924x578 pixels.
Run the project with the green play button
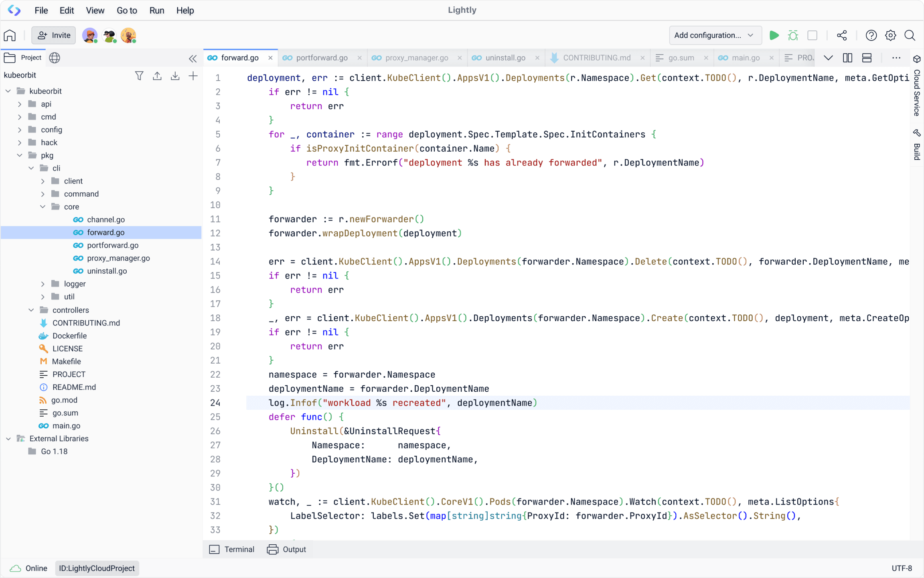774,35
